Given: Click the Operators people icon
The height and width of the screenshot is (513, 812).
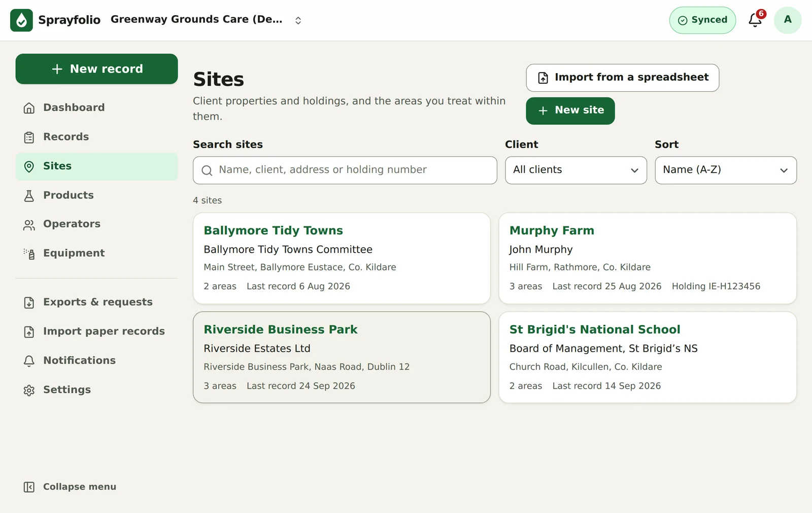Looking at the screenshot, I should point(29,225).
